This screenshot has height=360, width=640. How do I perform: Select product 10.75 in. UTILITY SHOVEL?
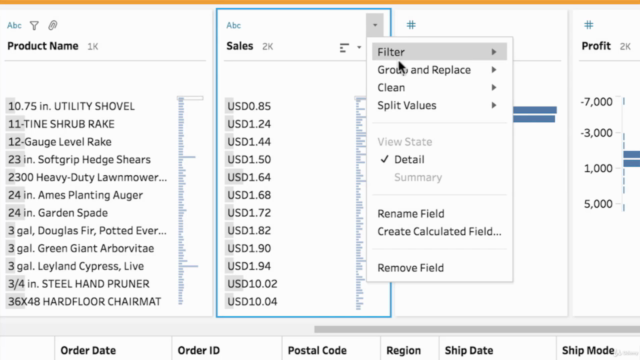[x=71, y=106]
